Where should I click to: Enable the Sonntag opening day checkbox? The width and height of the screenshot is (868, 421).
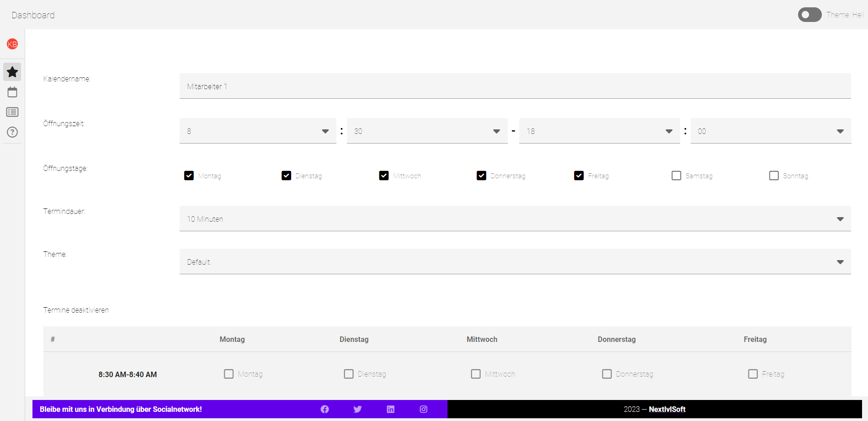tap(773, 176)
